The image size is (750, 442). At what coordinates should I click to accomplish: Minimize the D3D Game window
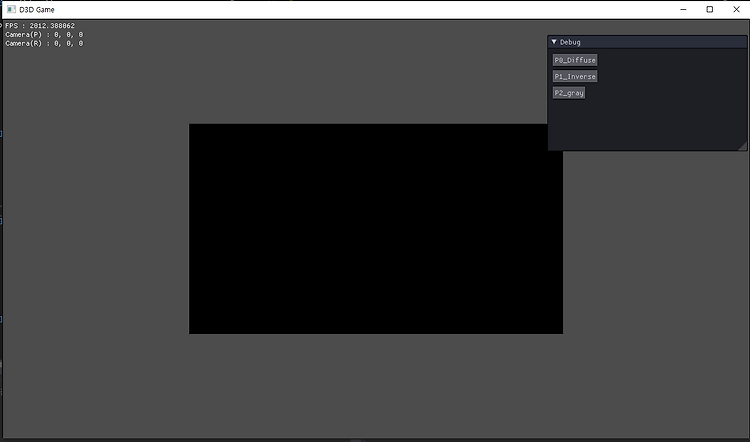684,10
